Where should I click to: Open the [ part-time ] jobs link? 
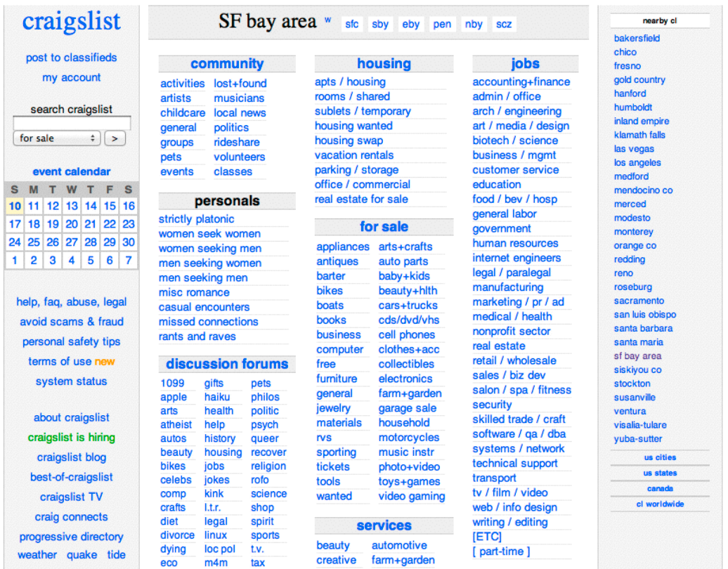coord(502,552)
